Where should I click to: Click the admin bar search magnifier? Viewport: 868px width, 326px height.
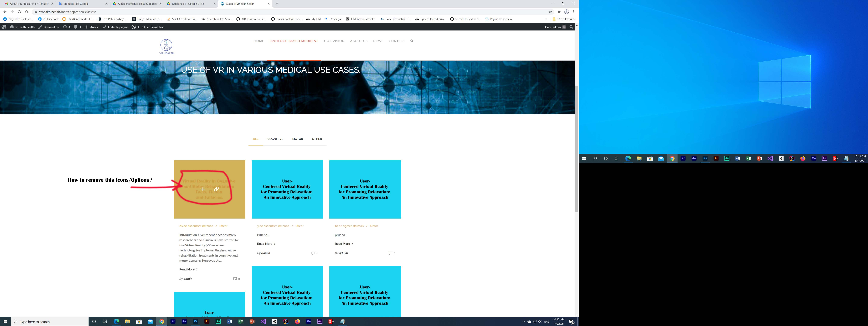point(571,27)
